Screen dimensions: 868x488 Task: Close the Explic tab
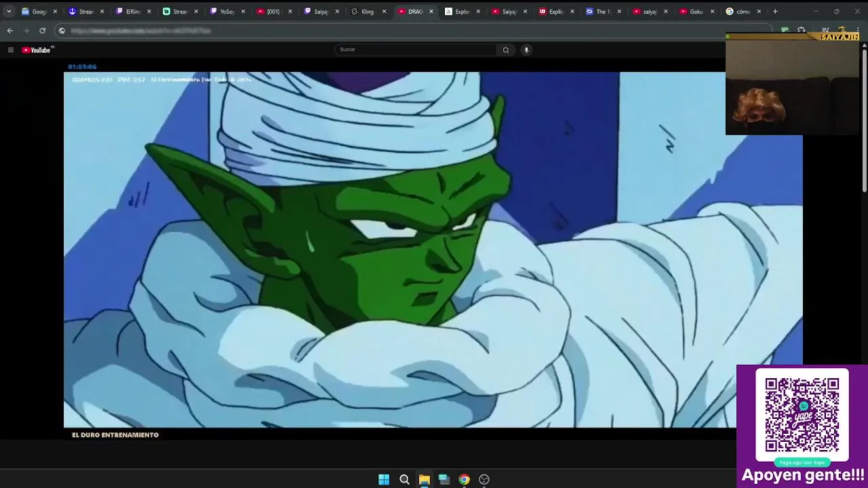pos(572,12)
